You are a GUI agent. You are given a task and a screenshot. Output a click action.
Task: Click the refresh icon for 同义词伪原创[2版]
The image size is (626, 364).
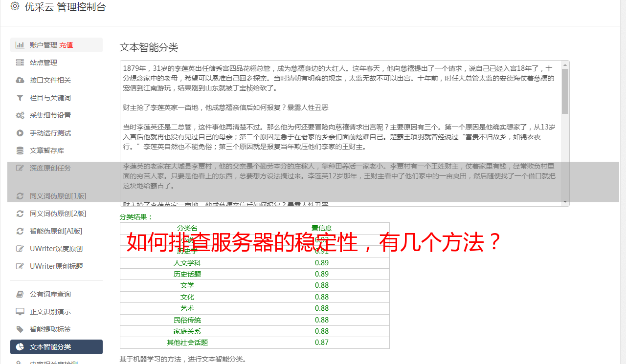click(20, 214)
